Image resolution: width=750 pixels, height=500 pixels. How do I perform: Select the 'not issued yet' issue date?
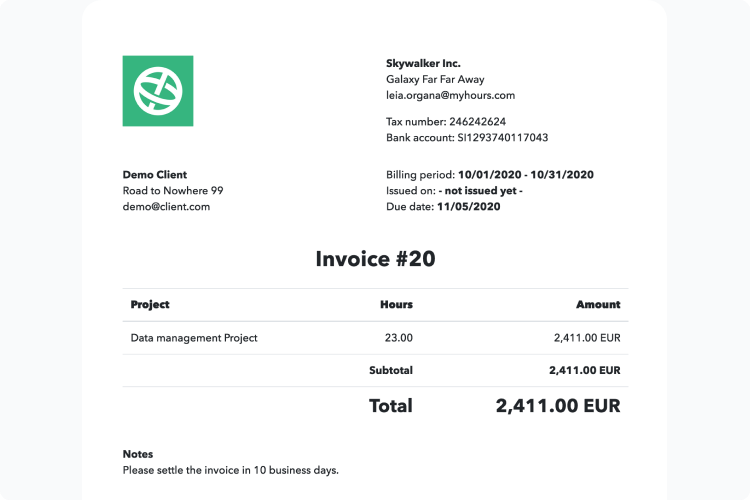pos(480,191)
